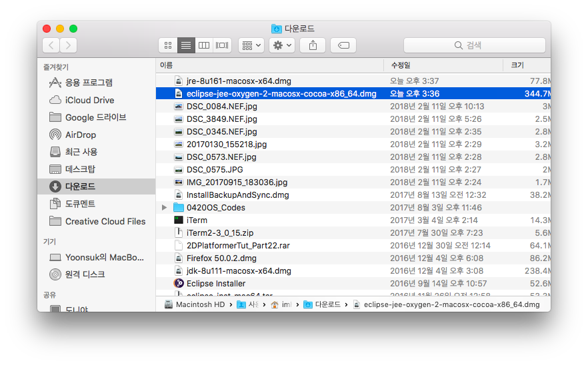Select the DSC_3849.NEF.jpg file
588x365 pixels.
coord(353,119)
